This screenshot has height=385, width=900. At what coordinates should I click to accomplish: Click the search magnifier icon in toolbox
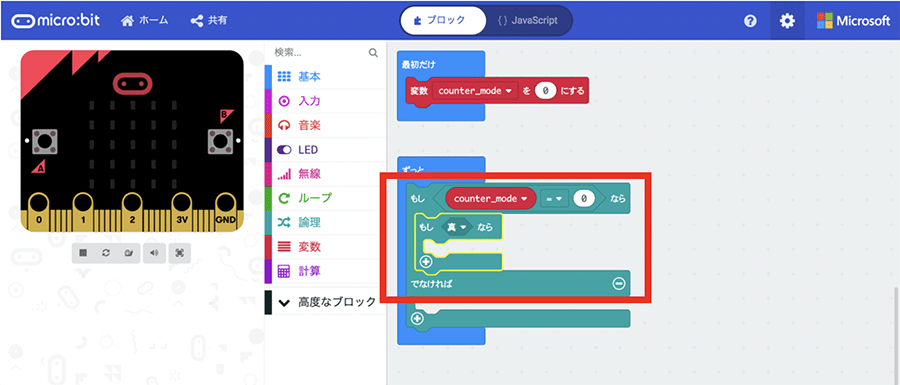(373, 53)
